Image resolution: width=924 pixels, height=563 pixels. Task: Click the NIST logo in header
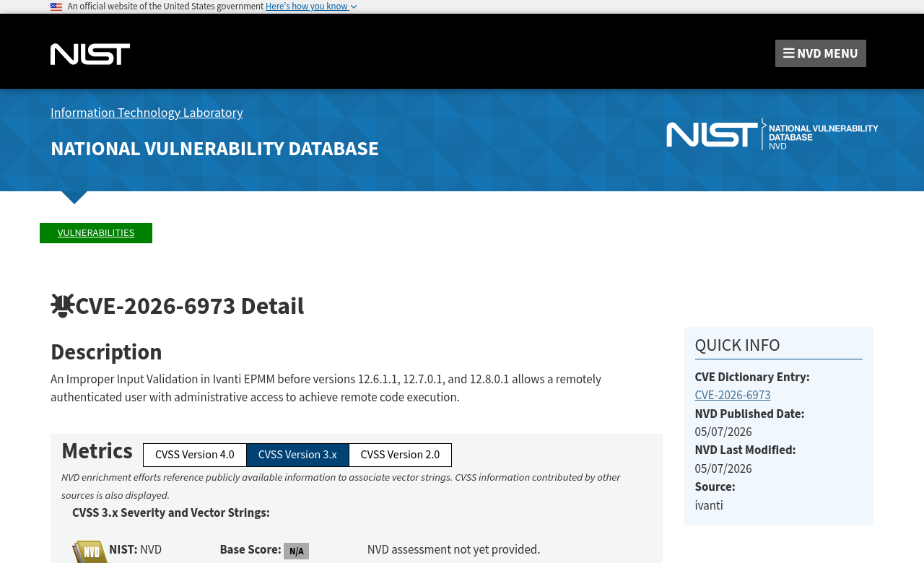pyautogui.click(x=90, y=54)
